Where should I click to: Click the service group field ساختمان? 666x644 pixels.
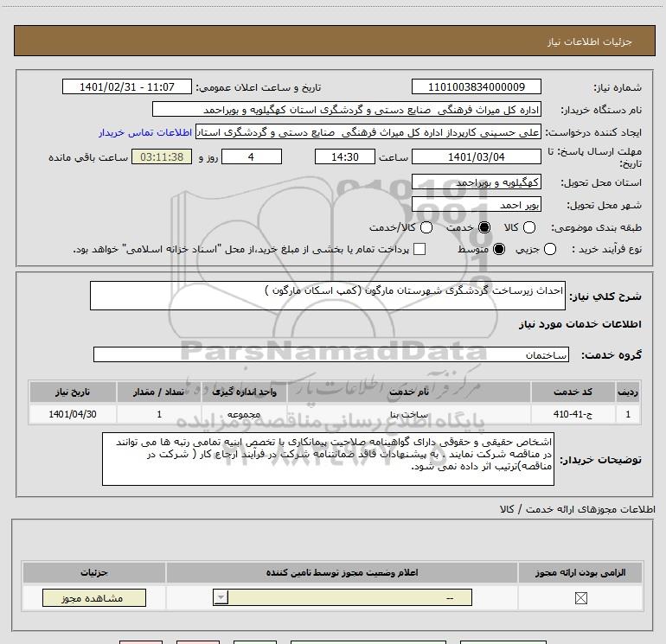point(331,354)
